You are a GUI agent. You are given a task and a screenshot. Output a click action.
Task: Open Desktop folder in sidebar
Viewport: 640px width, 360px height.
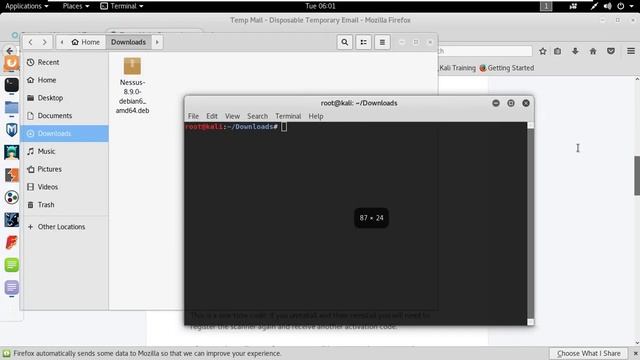coord(64,98)
